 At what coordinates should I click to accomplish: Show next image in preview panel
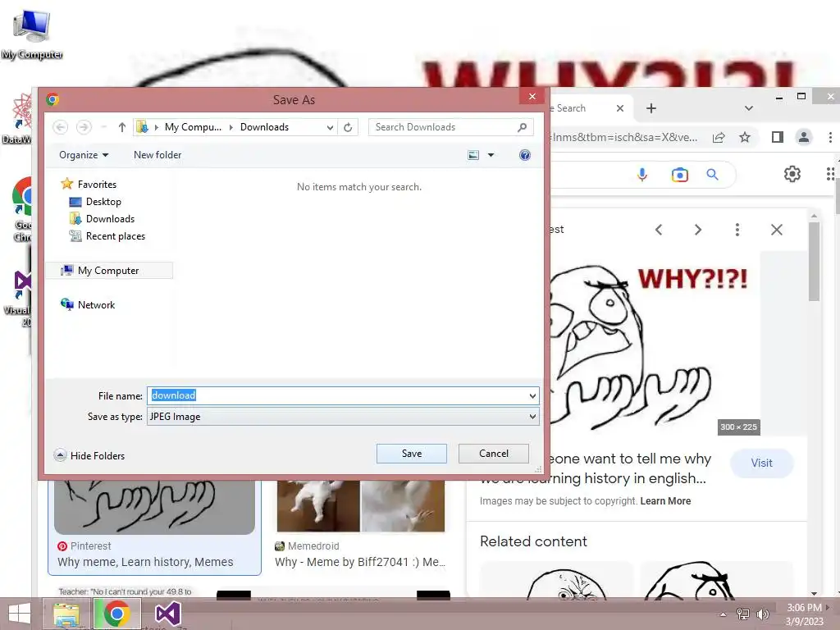pos(697,230)
